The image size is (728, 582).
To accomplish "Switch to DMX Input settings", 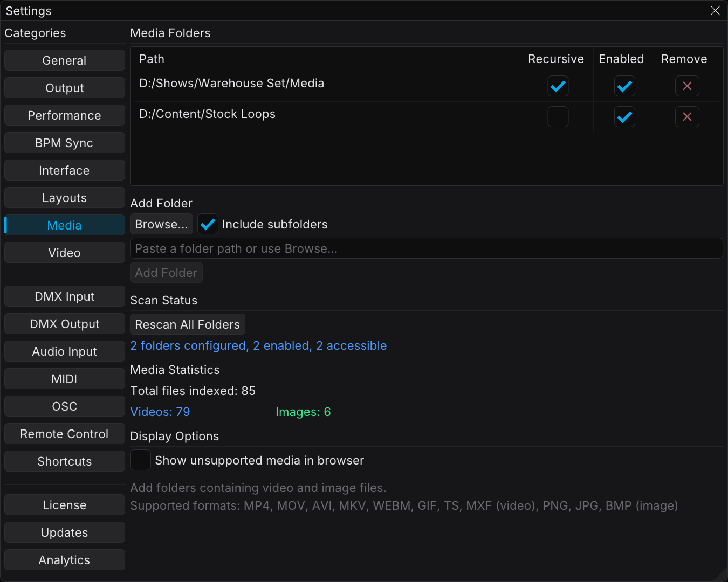I will 65,296.
